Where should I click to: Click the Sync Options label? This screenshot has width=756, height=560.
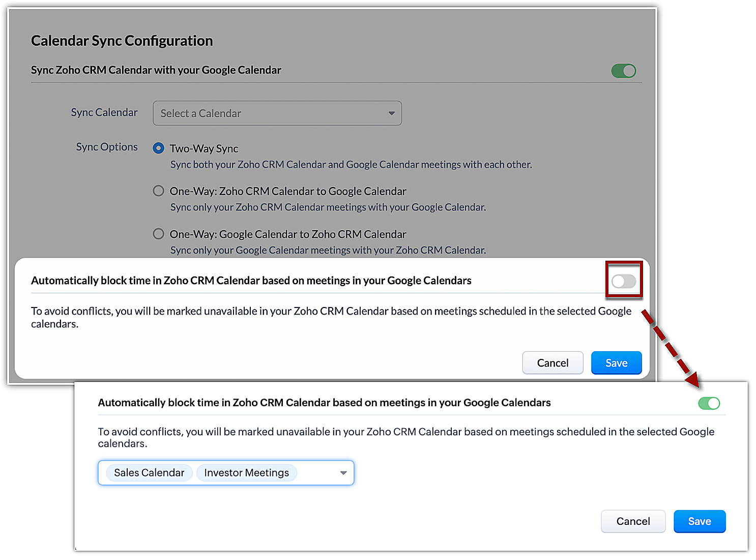tap(107, 147)
